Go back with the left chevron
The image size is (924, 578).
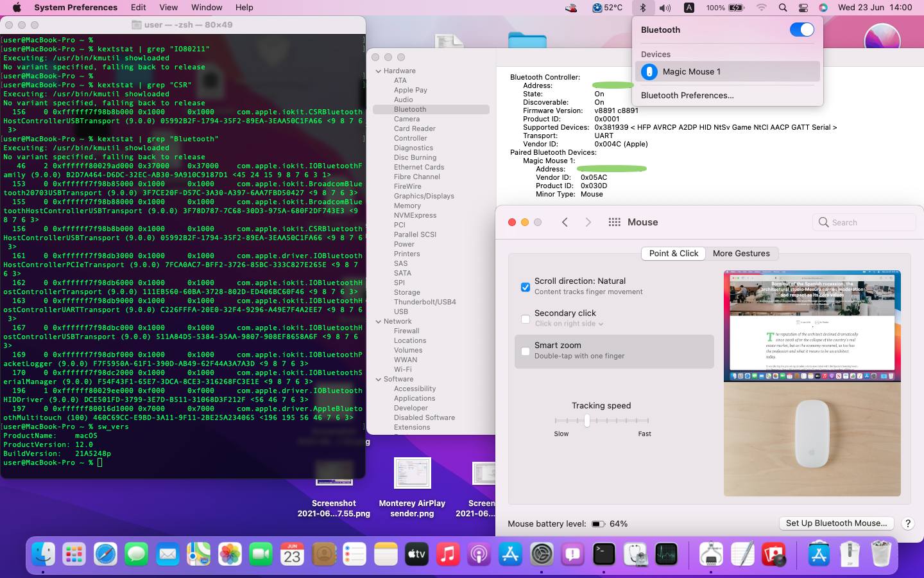tap(565, 222)
